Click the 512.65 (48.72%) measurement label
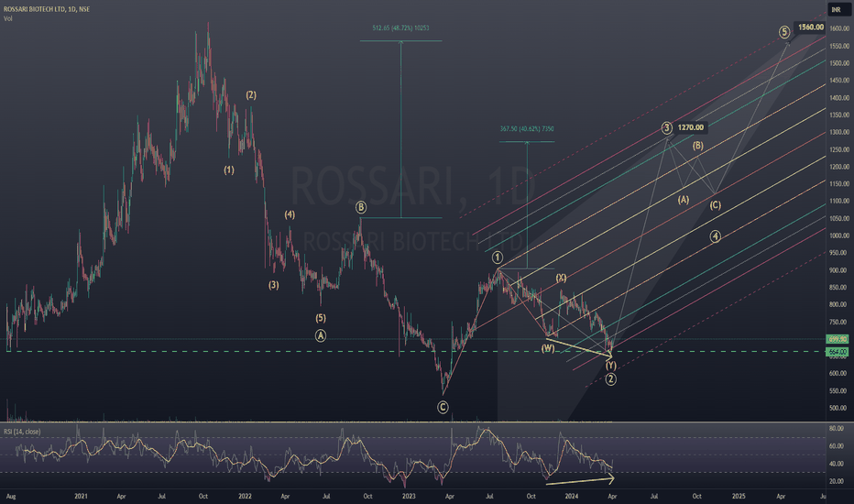The image size is (854, 504). coord(400,27)
